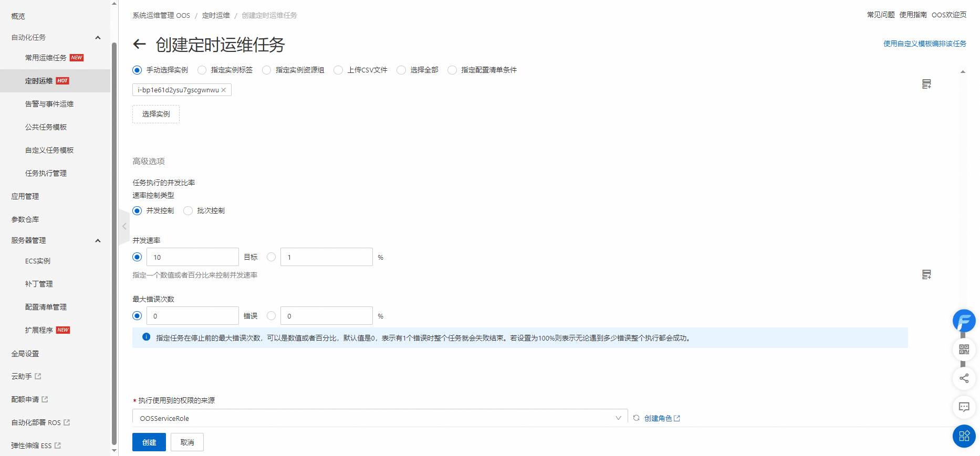Click the share floating icon
Image resolution: width=980 pixels, height=456 pixels.
click(964, 378)
